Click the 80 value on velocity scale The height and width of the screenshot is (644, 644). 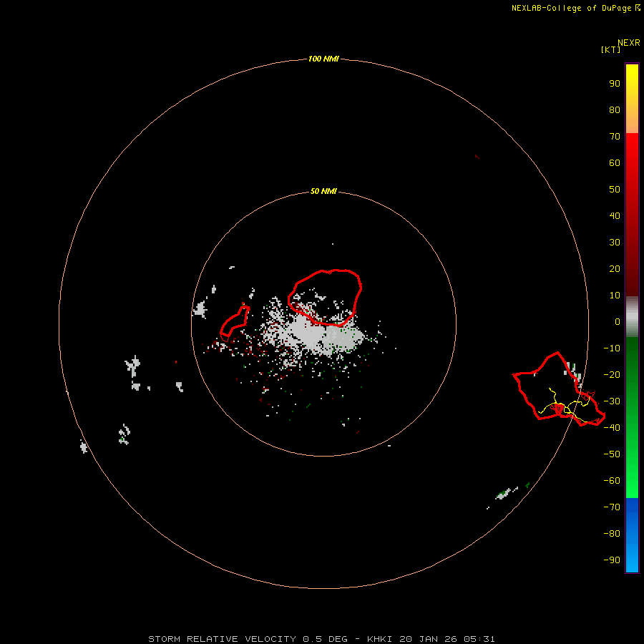[615, 109]
